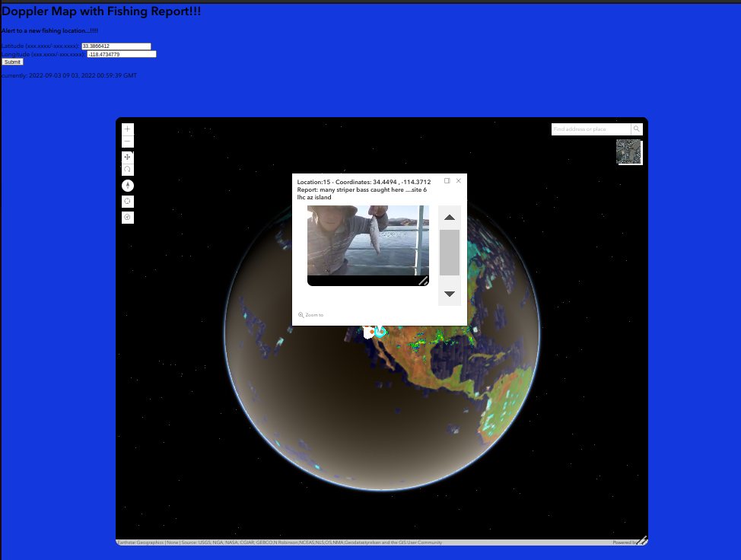Viewport: 741px width, 560px height.
Task: Select the pan navigation tool
Action: point(127,157)
